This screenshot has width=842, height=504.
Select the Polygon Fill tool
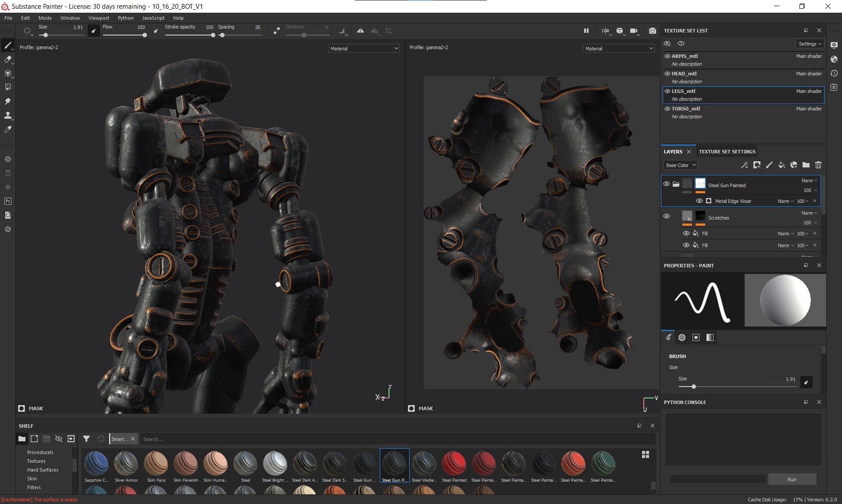pyautogui.click(x=8, y=87)
